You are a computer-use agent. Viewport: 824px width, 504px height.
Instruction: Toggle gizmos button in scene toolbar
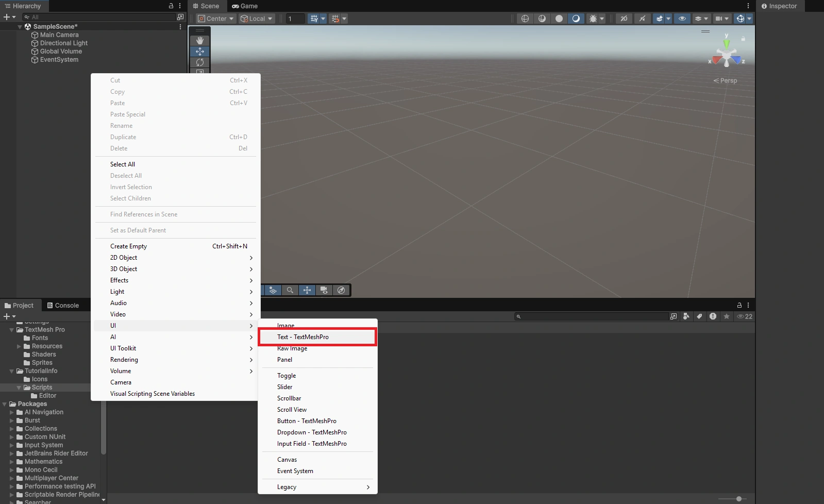point(741,19)
